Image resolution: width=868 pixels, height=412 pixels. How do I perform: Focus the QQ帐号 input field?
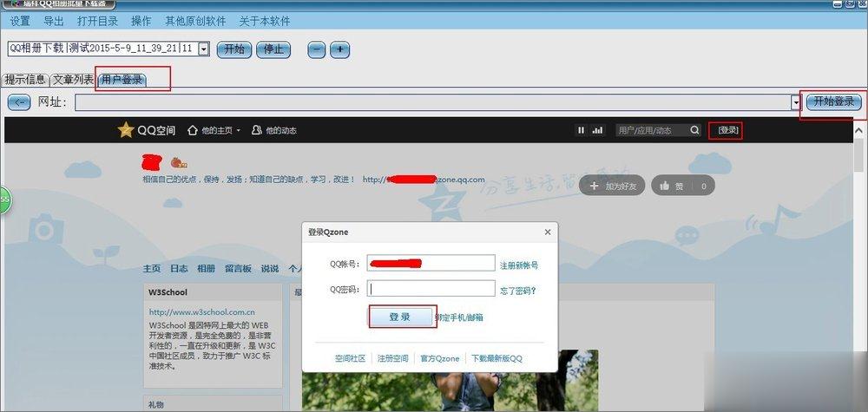(431, 264)
